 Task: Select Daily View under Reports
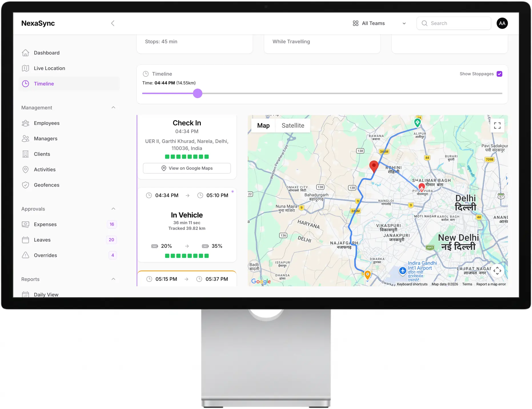46,294
